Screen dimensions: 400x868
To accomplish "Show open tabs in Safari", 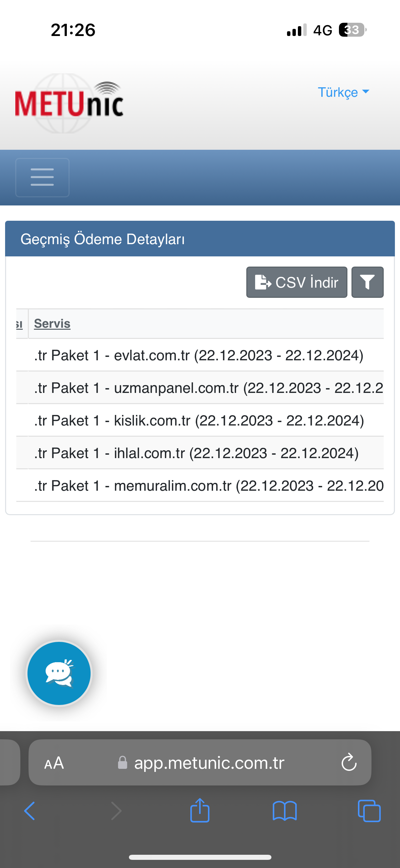I will click(x=369, y=811).
